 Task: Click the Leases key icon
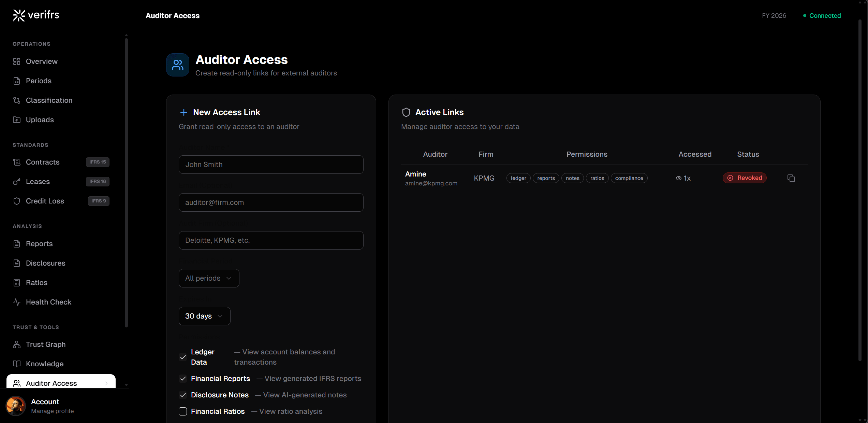click(x=17, y=181)
